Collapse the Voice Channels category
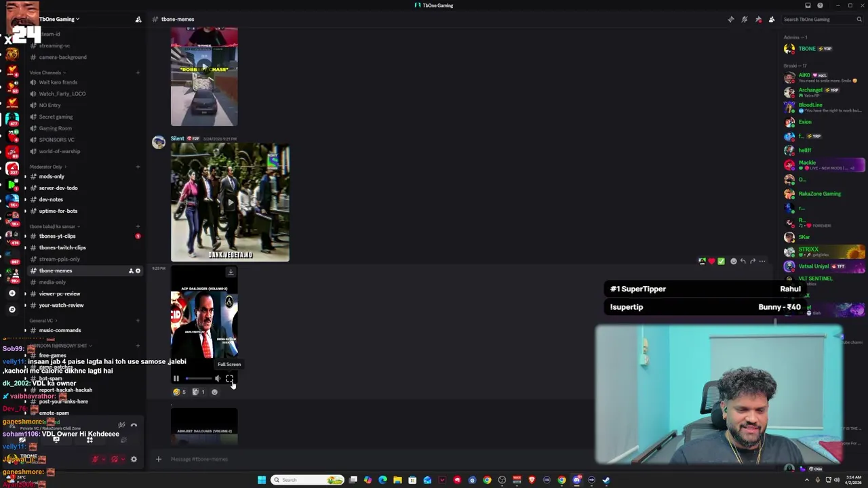This screenshot has width=868, height=488. (x=47, y=73)
